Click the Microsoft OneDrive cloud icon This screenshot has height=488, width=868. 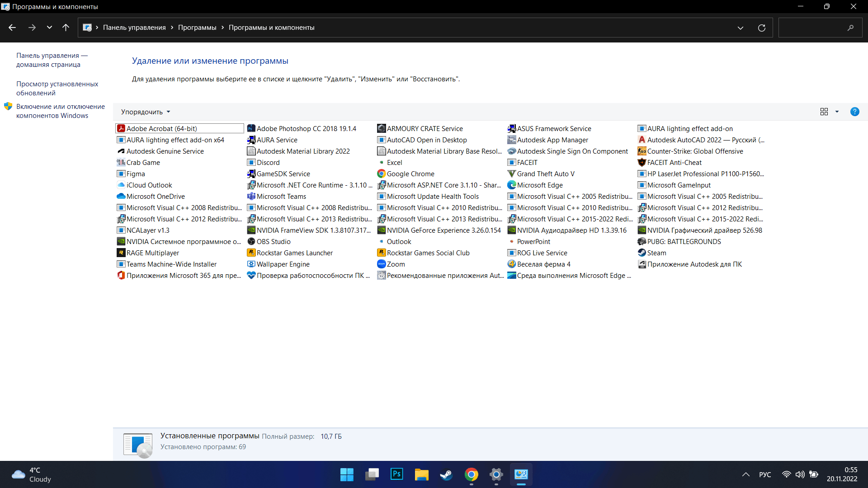(121, 197)
